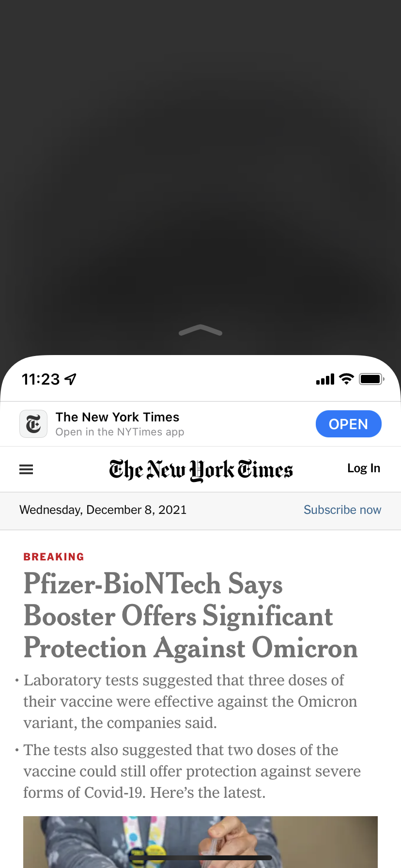The width and height of the screenshot is (401, 868).
Task: Tap the Wi-Fi status icon
Action: point(346,379)
